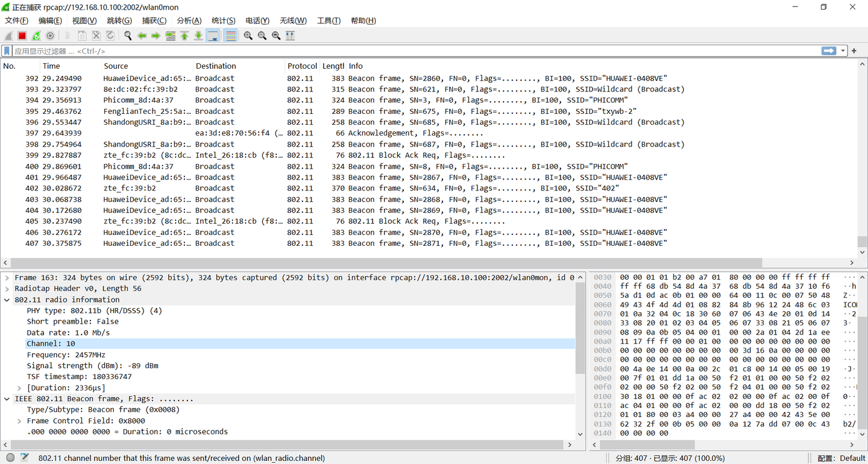This screenshot has width=868, height=464.
Task: Sort packets by the Source column
Action: [x=147, y=66]
